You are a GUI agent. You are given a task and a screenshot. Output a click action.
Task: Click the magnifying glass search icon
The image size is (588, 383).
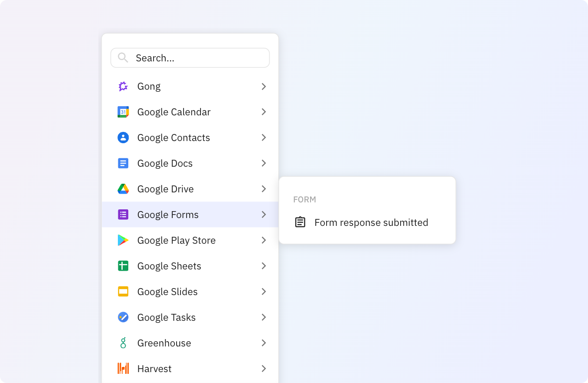(123, 57)
